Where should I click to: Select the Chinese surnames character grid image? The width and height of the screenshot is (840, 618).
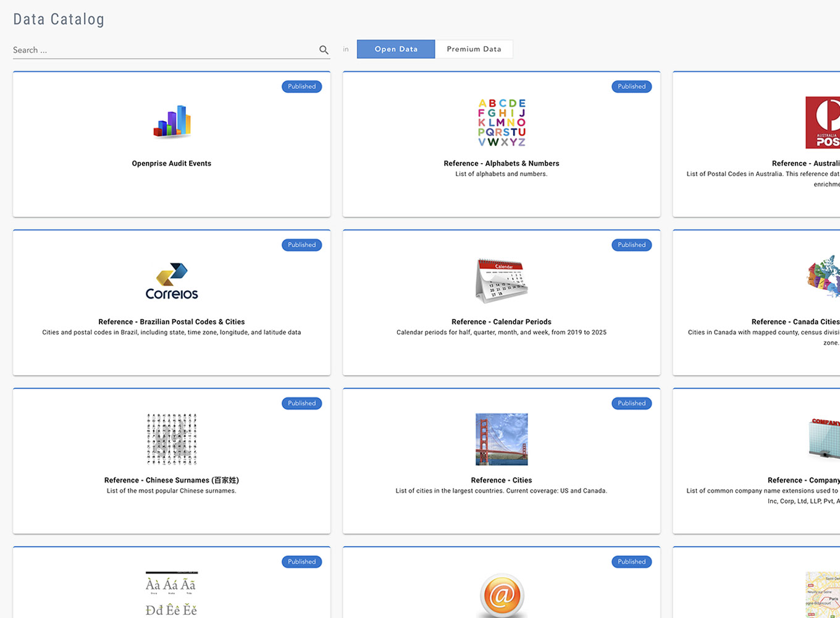pos(172,439)
